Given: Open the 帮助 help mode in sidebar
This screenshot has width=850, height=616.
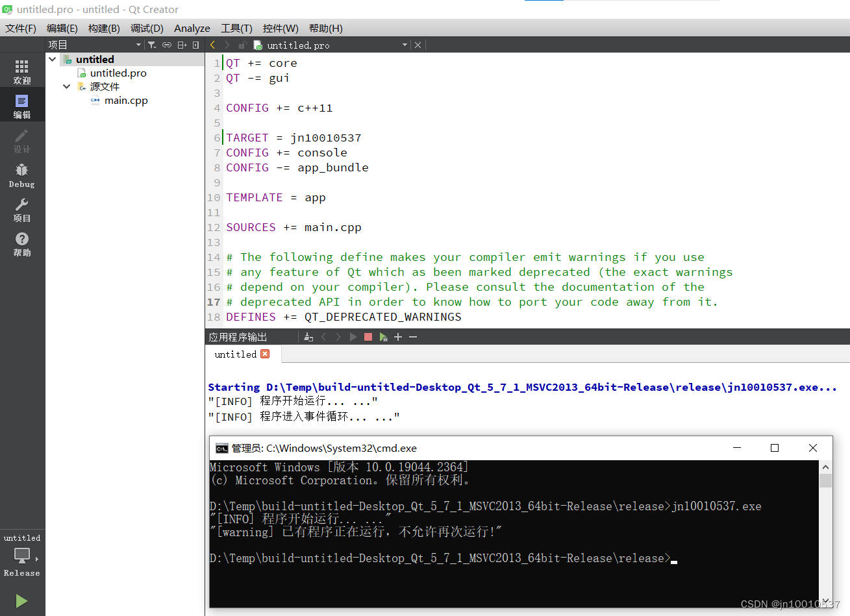Looking at the screenshot, I should (x=22, y=243).
